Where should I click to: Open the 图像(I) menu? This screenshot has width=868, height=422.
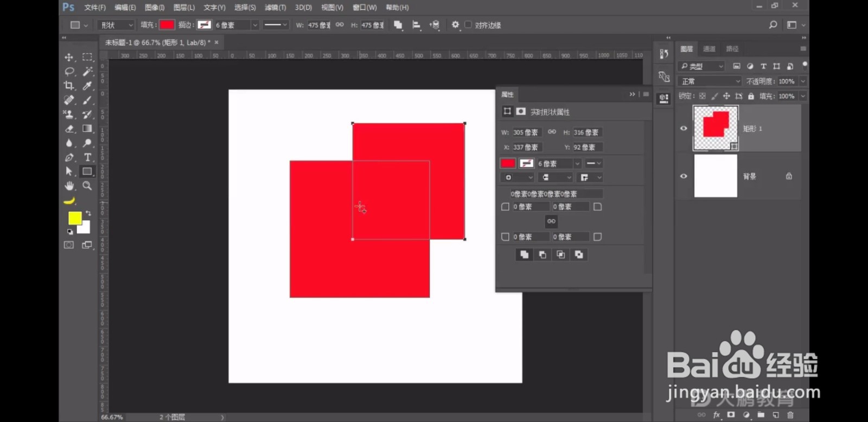click(x=155, y=8)
